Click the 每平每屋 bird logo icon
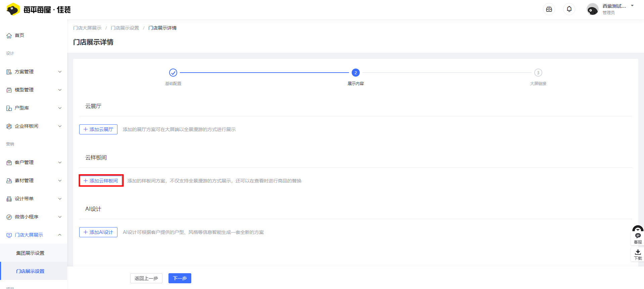The height and width of the screenshot is (289, 644). point(13,9)
